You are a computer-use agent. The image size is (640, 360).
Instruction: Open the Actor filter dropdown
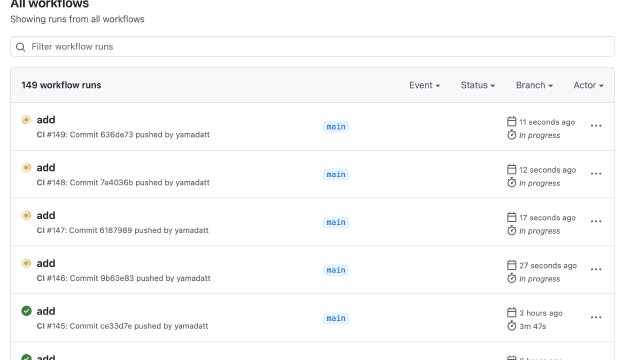(x=588, y=85)
